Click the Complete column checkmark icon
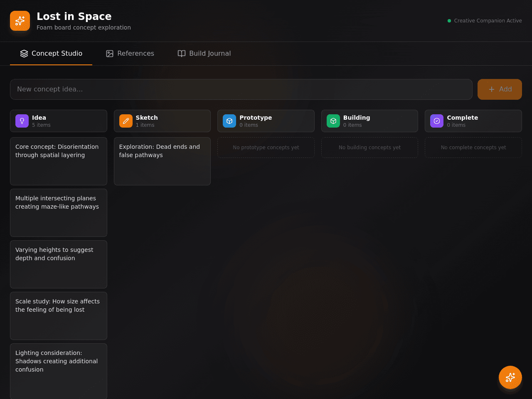Viewport: 532px width, 399px height. [x=437, y=121]
